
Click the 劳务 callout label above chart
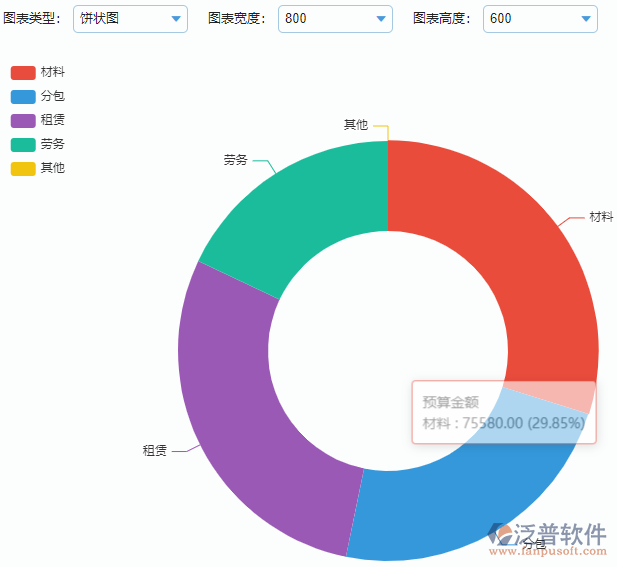(236, 159)
